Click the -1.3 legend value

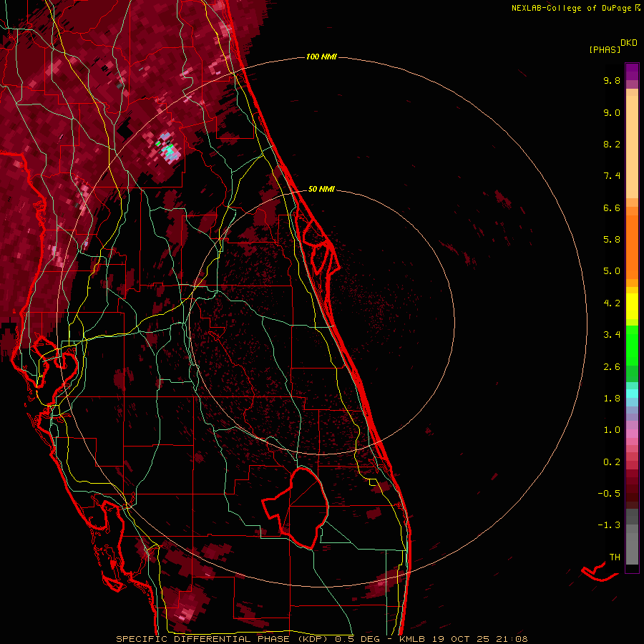pos(609,525)
